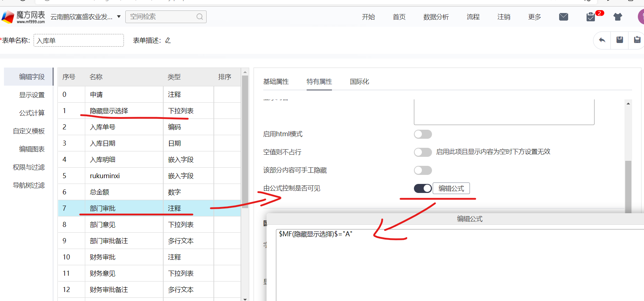The height and width of the screenshot is (301, 644).
Task: Click the search magnifier icon
Action: [x=200, y=17]
